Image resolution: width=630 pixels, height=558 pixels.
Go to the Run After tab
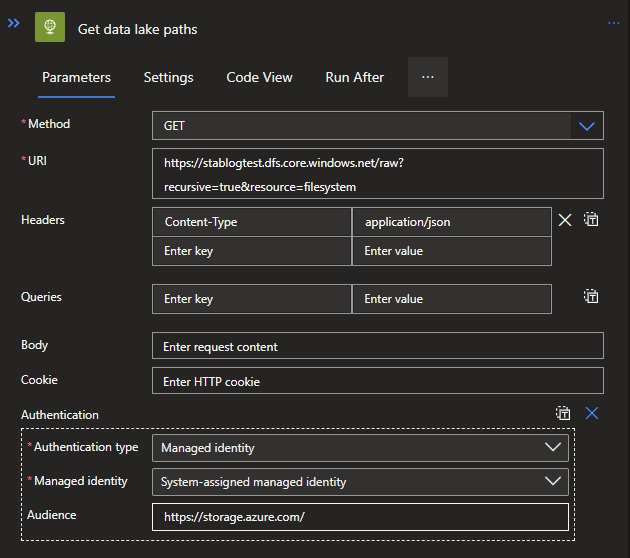point(354,77)
